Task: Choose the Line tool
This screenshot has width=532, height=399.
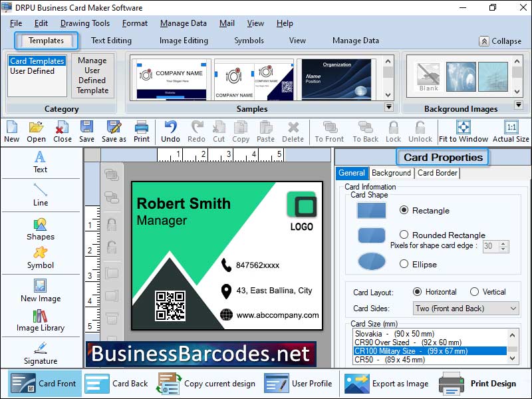Action: pyautogui.click(x=40, y=196)
